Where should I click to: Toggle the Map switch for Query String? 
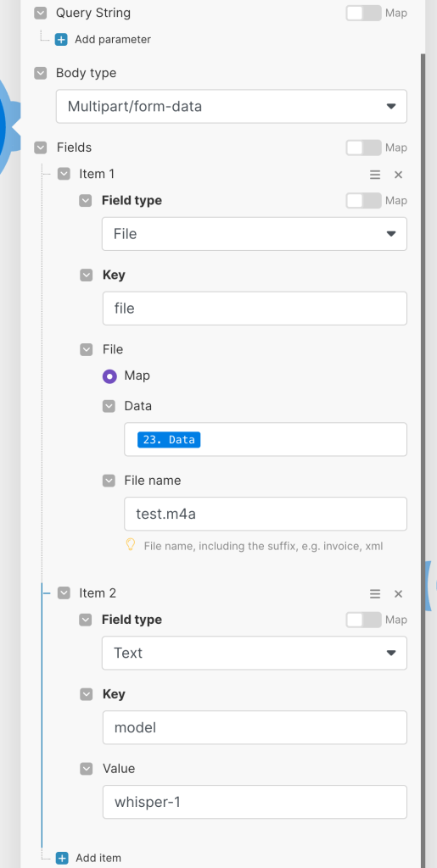pyautogui.click(x=363, y=13)
